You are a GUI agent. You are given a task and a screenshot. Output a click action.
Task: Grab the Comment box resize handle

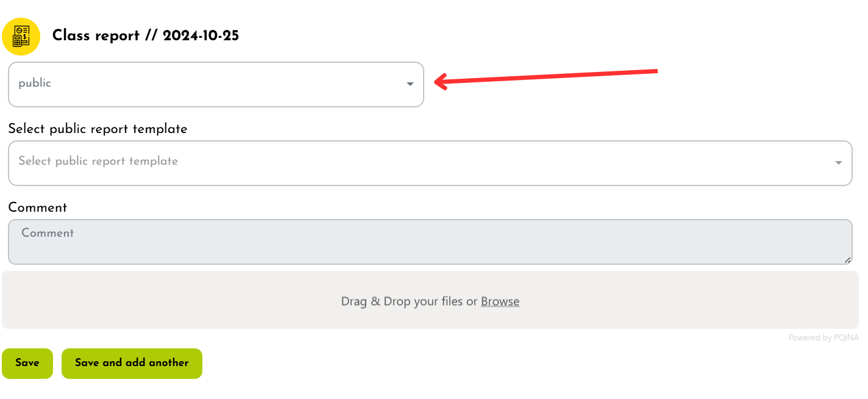(x=847, y=260)
